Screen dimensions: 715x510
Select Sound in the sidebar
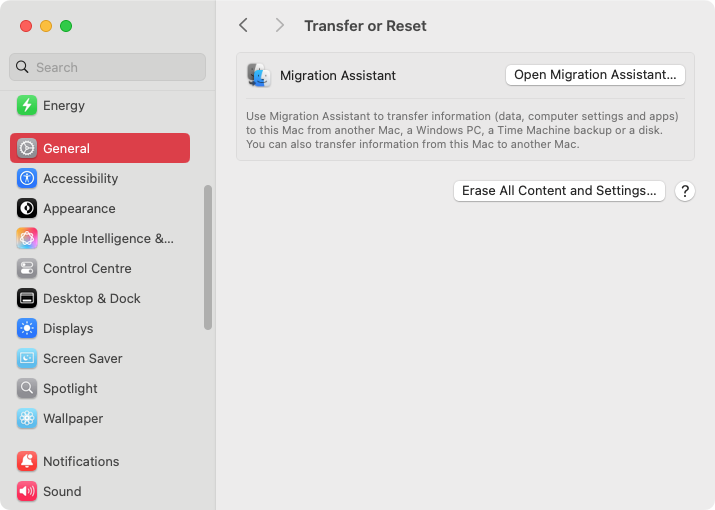100,491
